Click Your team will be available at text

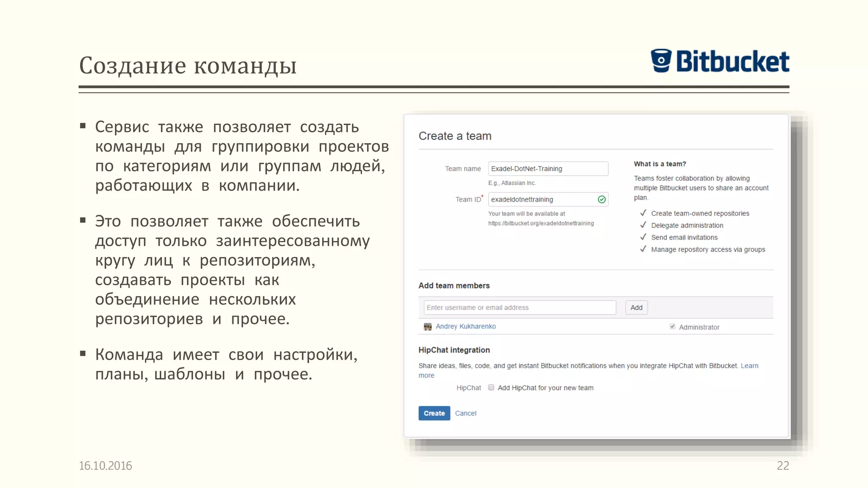coord(526,214)
